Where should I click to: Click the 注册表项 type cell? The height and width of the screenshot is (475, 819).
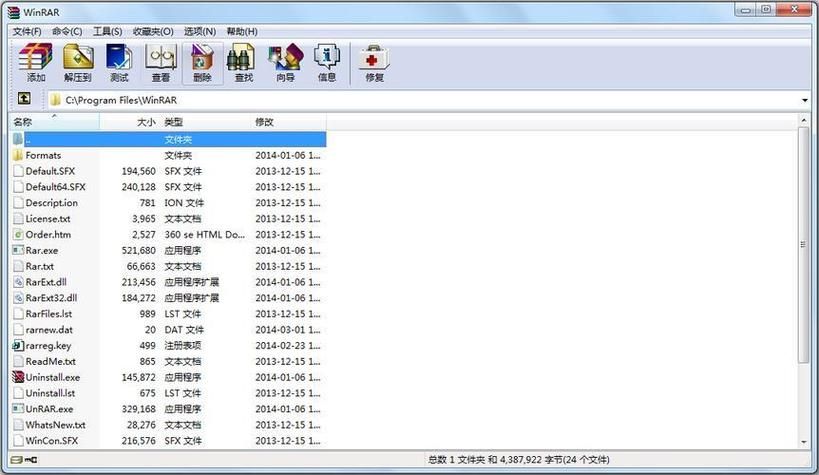coord(182,345)
